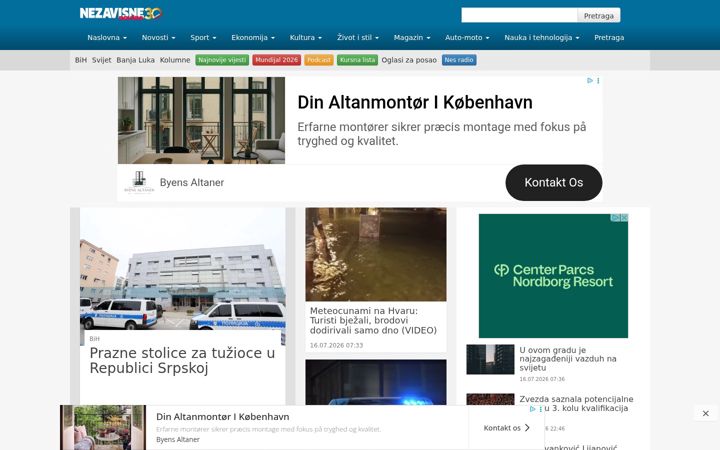This screenshot has height=450, width=720.
Task: Open the Sport dropdown menu
Action: tap(203, 38)
